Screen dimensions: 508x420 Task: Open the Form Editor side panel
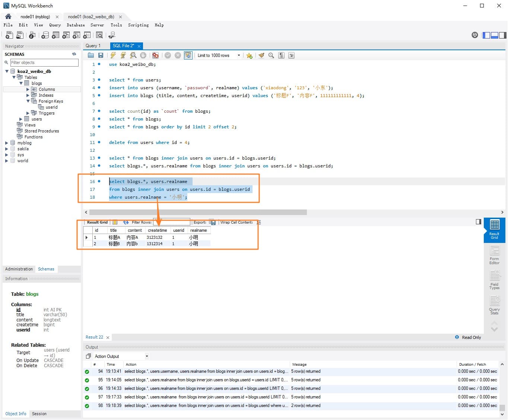[x=494, y=255]
